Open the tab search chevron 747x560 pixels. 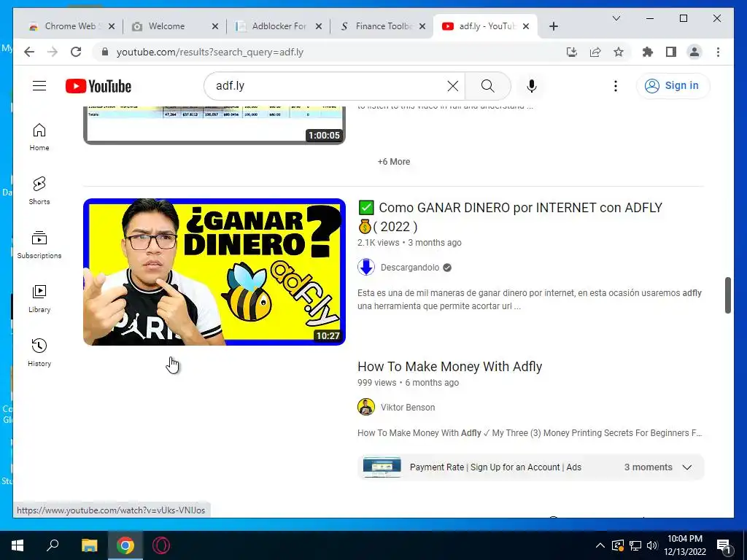click(616, 18)
